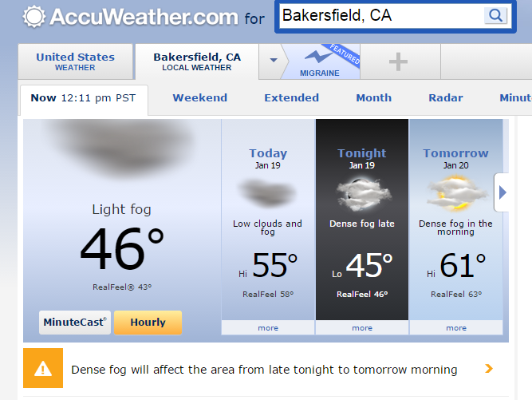This screenshot has height=400, width=532.
Task: Switch to the Weekend tab
Action: click(x=200, y=98)
